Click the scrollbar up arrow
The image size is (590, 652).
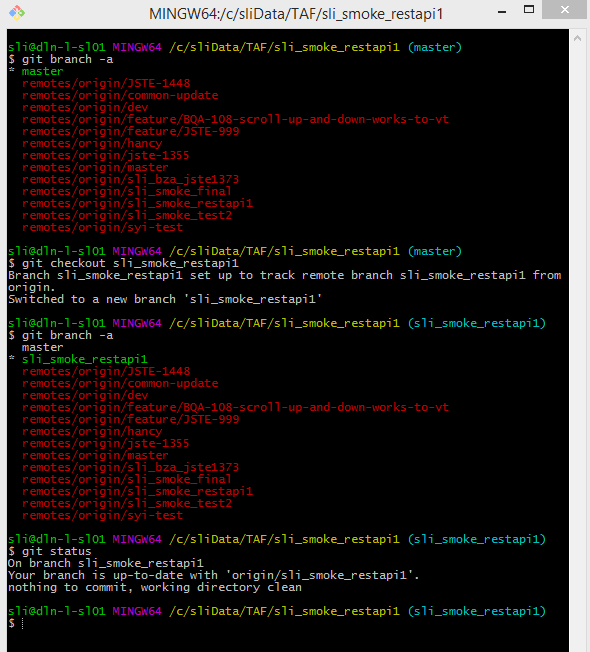tap(577, 39)
